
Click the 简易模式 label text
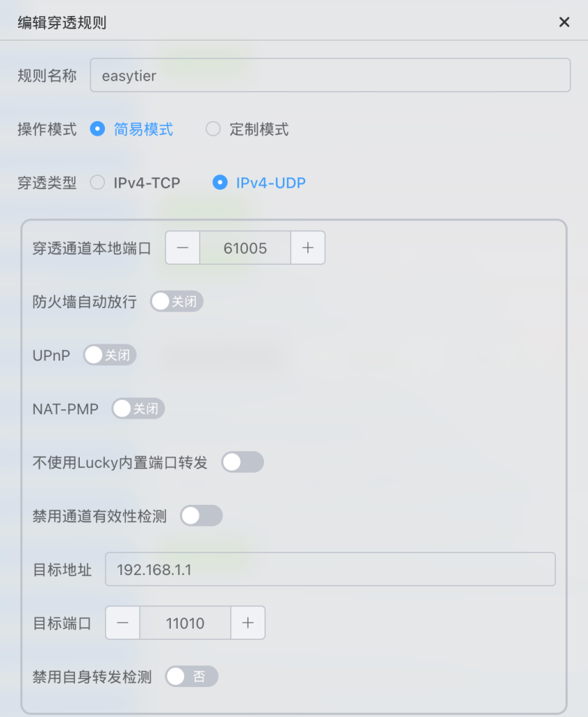click(x=143, y=130)
